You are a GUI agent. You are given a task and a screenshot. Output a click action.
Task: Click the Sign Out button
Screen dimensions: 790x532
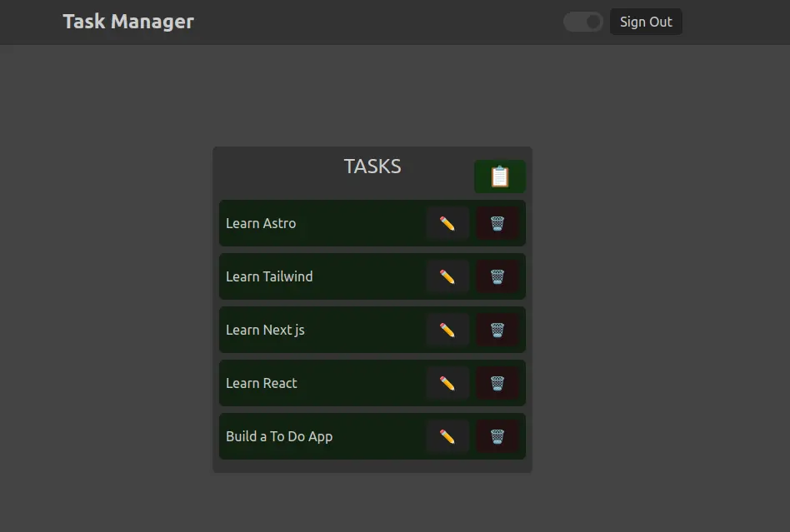pos(646,22)
